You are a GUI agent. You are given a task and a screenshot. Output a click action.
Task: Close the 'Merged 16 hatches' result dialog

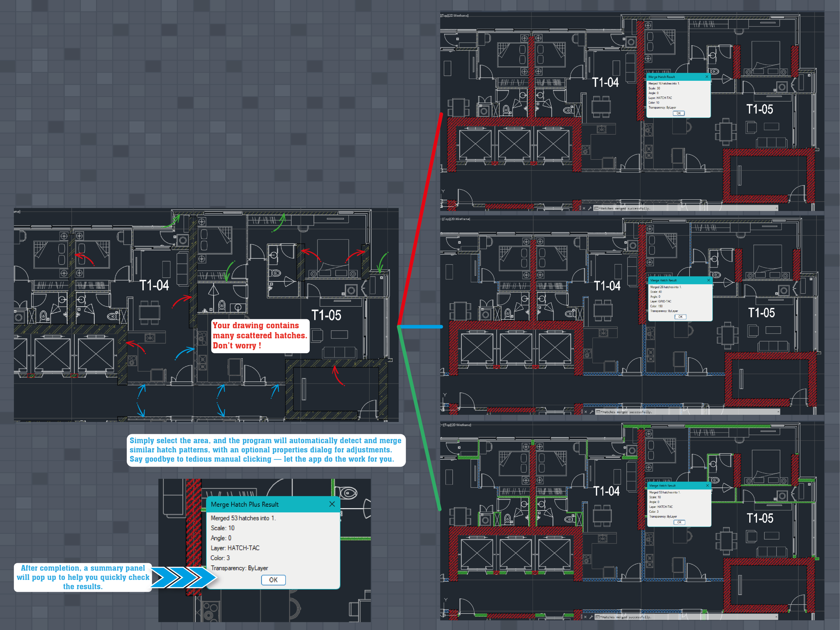pos(707,77)
